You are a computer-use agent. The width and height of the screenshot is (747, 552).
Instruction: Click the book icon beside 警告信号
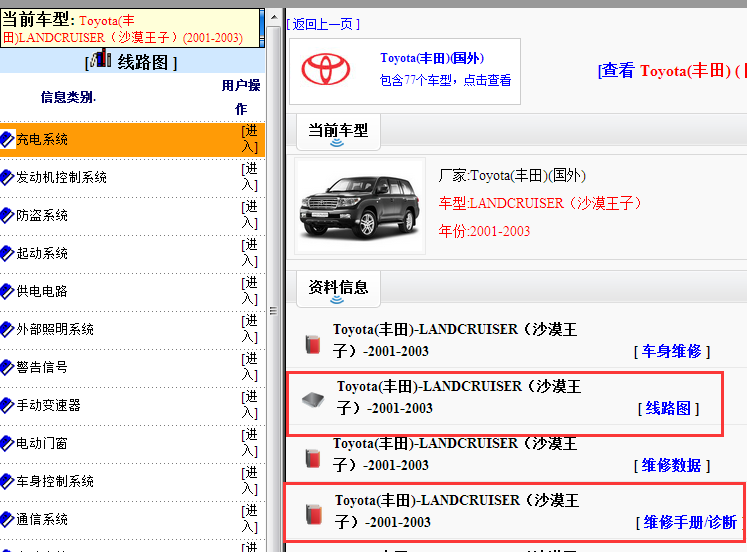point(8,367)
